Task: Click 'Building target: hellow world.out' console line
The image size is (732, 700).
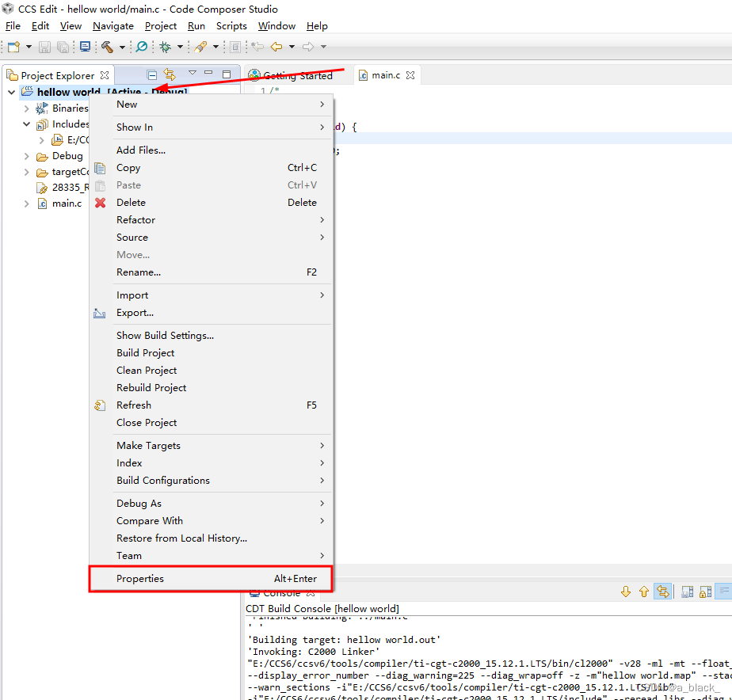Action: [344, 640]
